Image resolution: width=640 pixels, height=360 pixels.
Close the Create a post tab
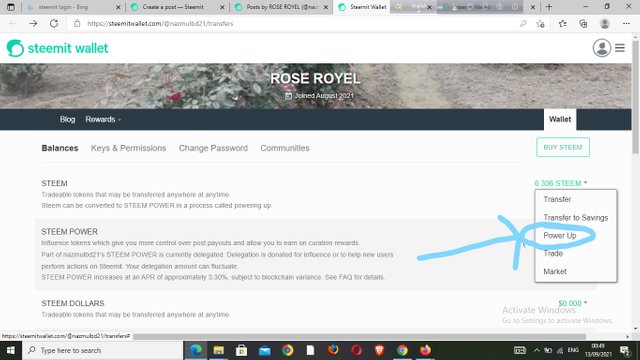222,7
